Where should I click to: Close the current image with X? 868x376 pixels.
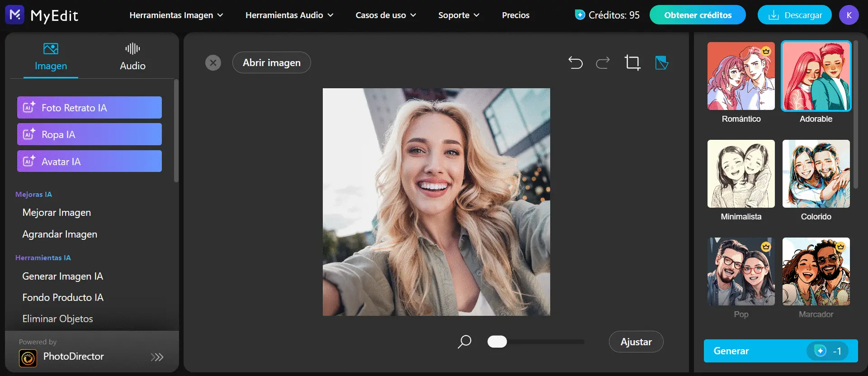pyautogui.click(x=213, y=62)
